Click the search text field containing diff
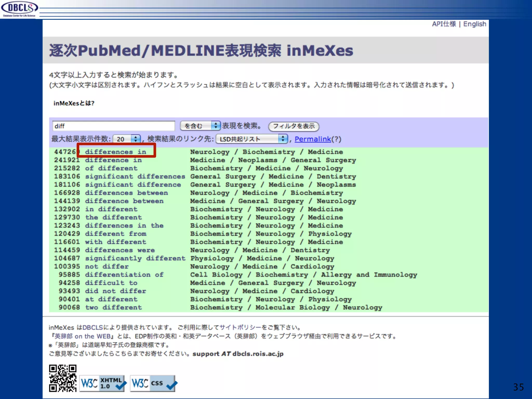 (x=114, y=126)
